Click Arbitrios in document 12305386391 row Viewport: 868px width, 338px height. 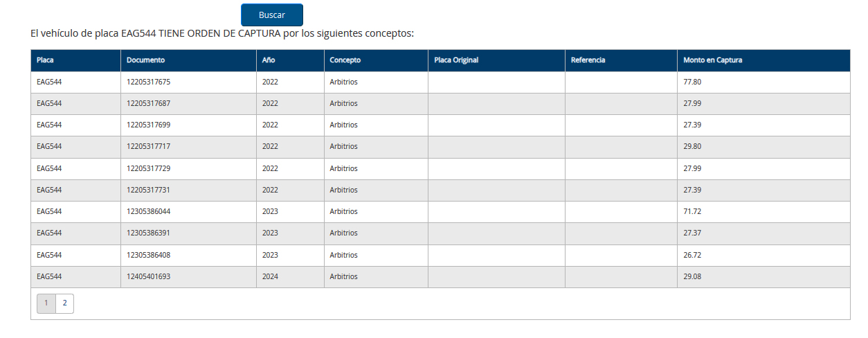pyautogui.click(x=343, y=233)
